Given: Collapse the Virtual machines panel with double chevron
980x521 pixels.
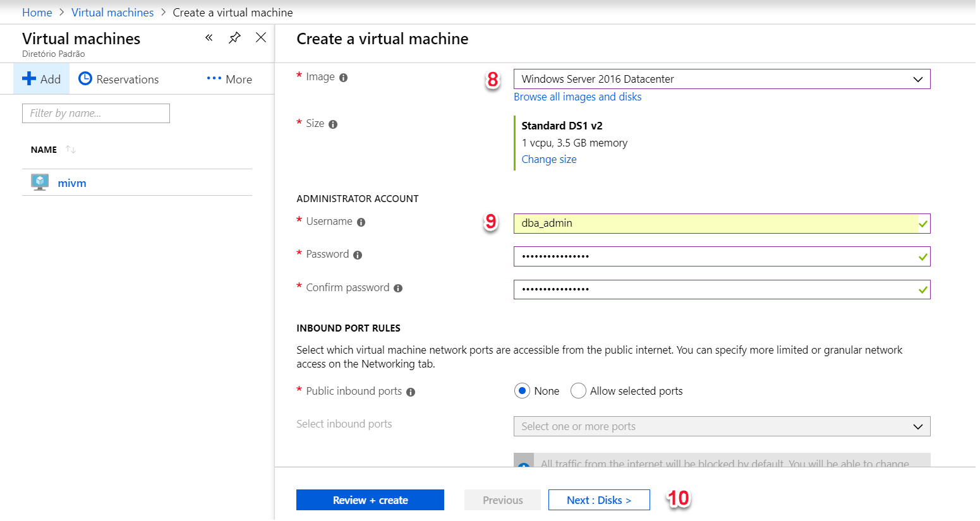Looking at the screenshot, I should (x=209, y=38).
